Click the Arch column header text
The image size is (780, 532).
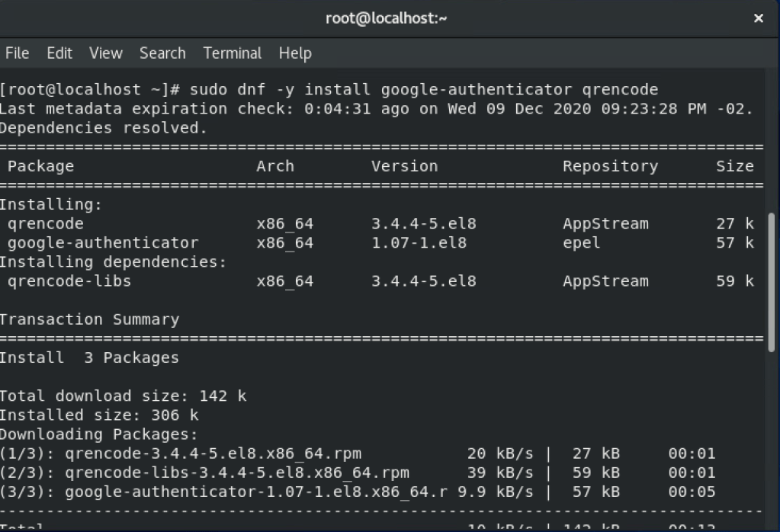tap(275, 166)
